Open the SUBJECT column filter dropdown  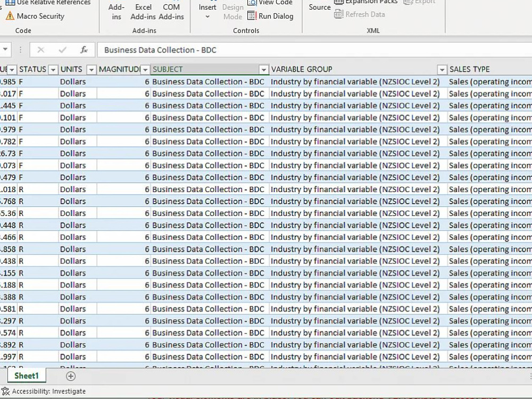pos(264,70)
